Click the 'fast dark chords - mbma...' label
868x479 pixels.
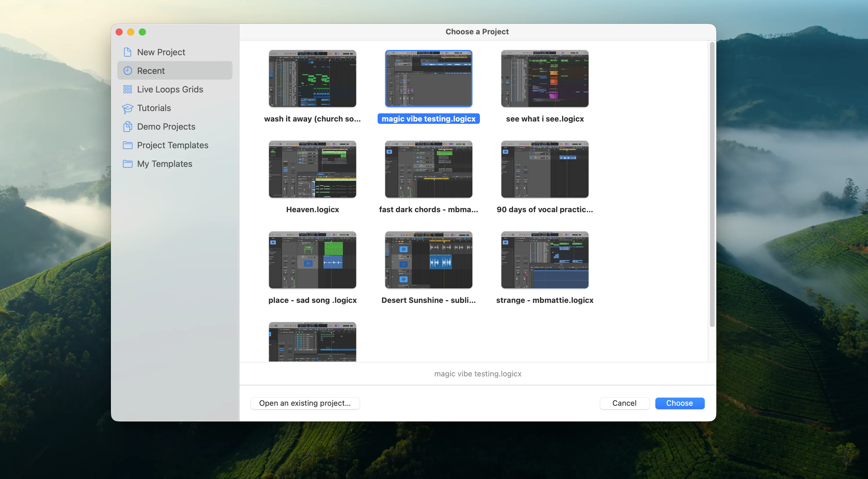click(428, 210)
